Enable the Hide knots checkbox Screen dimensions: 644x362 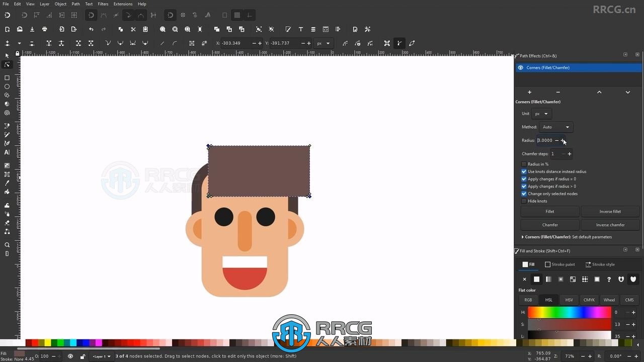(x=524, y=201)
